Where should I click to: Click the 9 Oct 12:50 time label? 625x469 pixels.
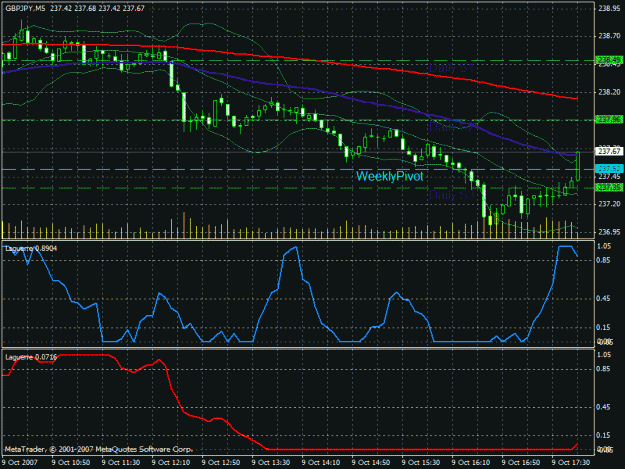click(221, 463)
